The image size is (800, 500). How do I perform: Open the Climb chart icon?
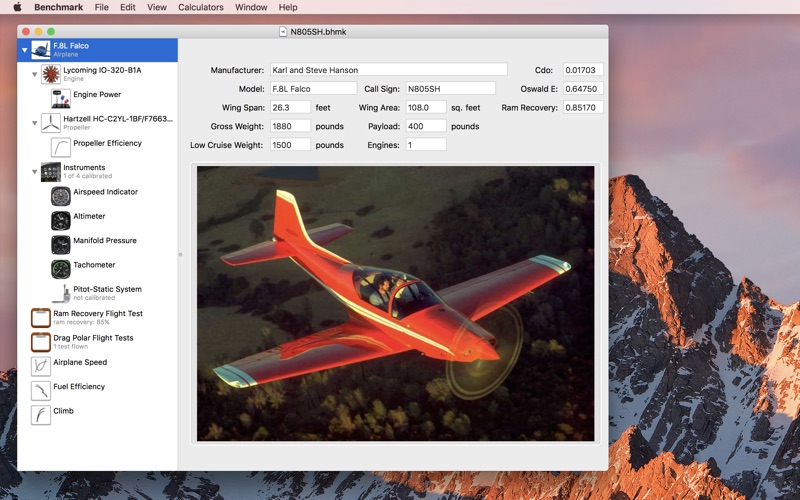(x=41, y=415)
